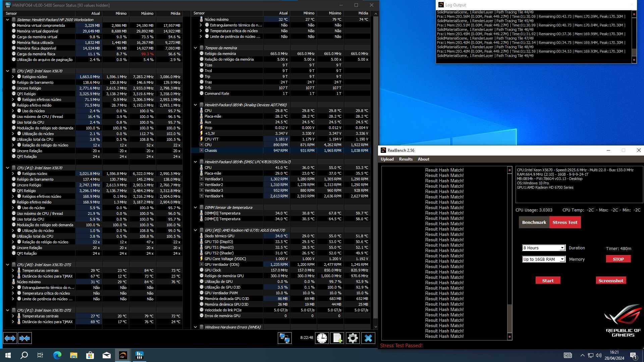Close sensors with the blue X icon

[x=368, y=338]
